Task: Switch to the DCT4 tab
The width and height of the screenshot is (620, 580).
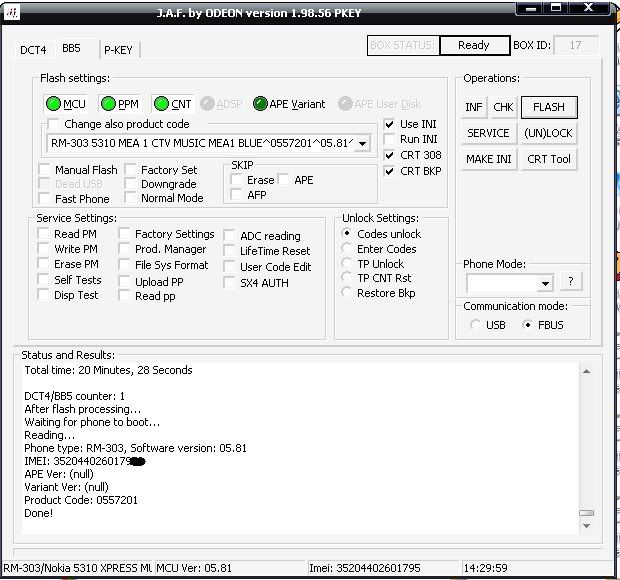Action: click(x=33, y=50)
